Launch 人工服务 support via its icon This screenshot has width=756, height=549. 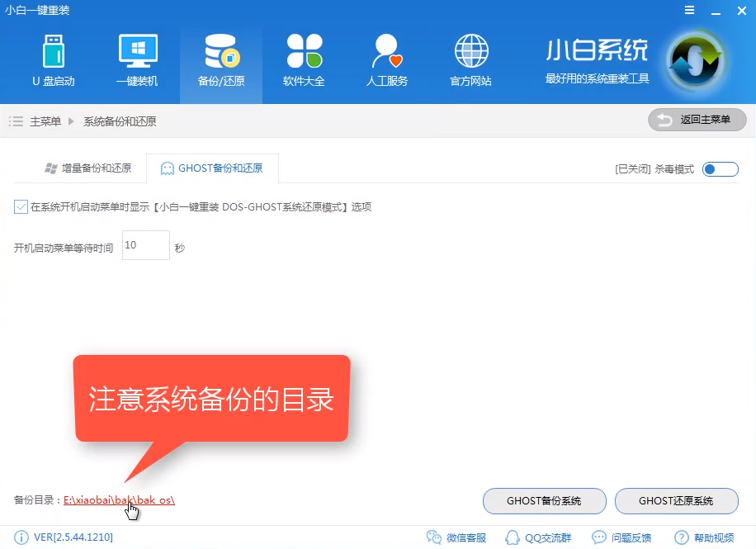[386, 59]
